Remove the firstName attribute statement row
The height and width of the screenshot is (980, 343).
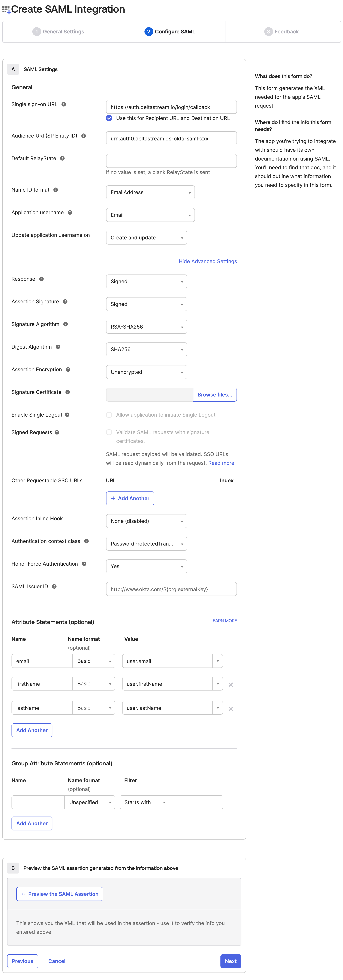click(x=231, y=685)
